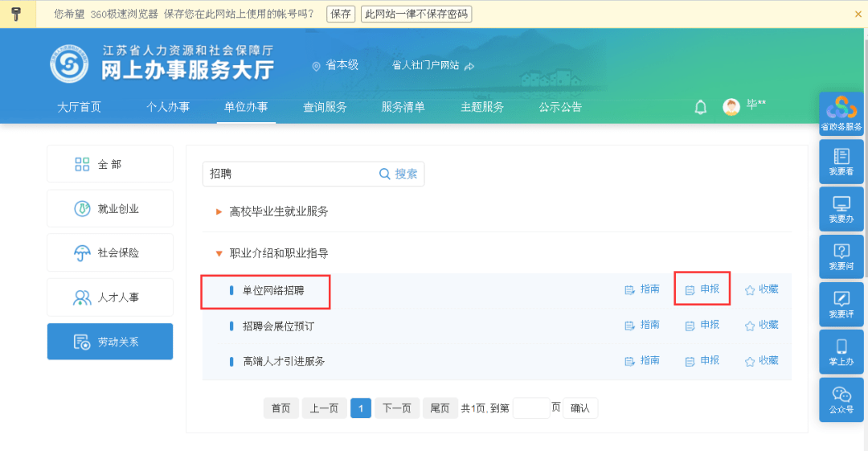Click 申报 for 单位网络招聘
This screenshot has width=868, height=451.
tap(702, 289)
